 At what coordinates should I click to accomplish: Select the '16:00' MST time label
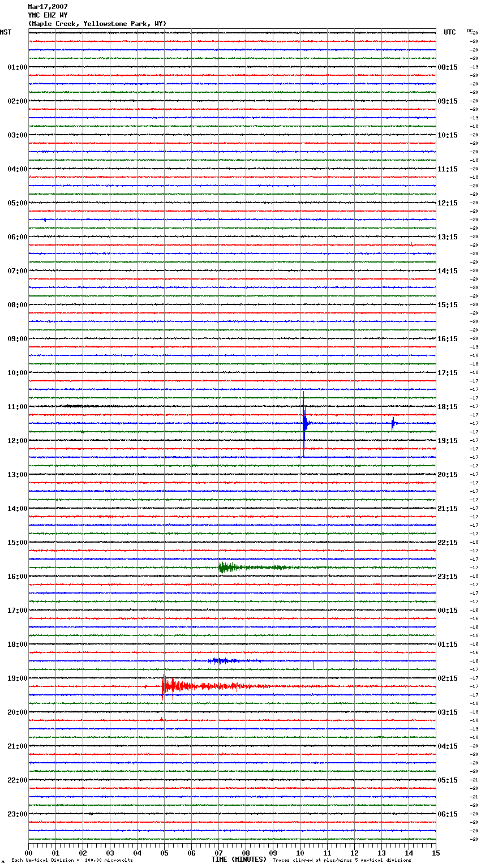point(17,577)
